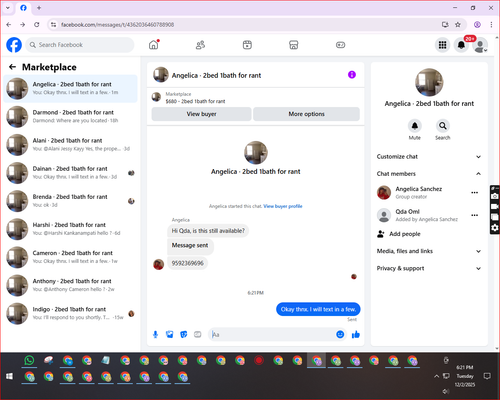Click the red record icon on taskbar

tap(259, 360)
